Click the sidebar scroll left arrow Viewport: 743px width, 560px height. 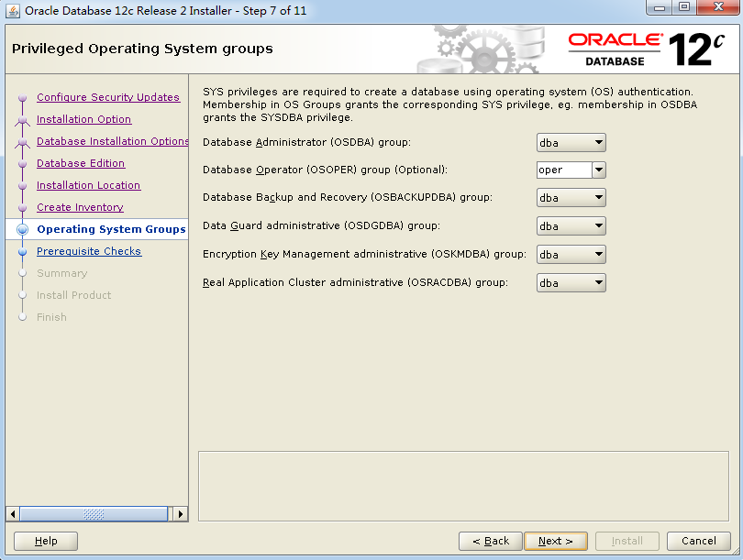(13, 514)
